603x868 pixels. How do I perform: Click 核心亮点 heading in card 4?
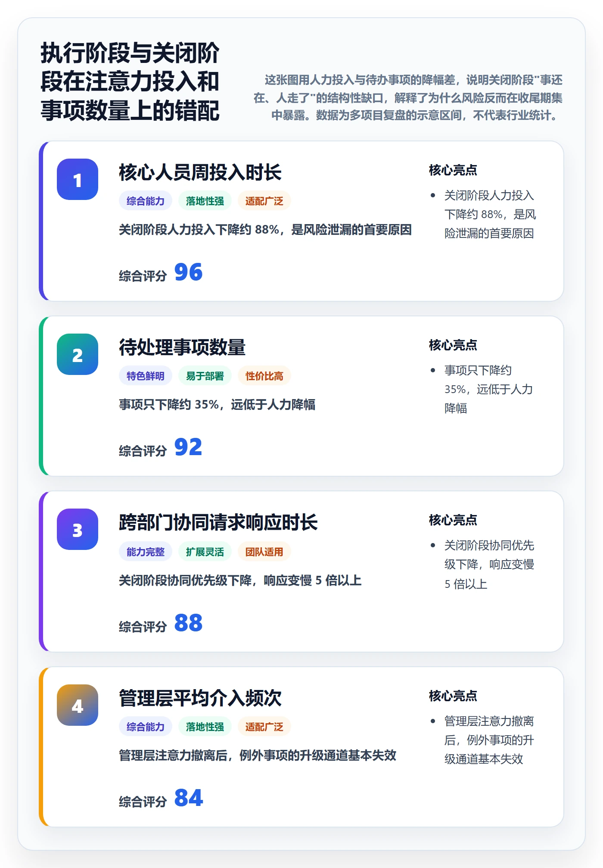(x=453, y=696)
